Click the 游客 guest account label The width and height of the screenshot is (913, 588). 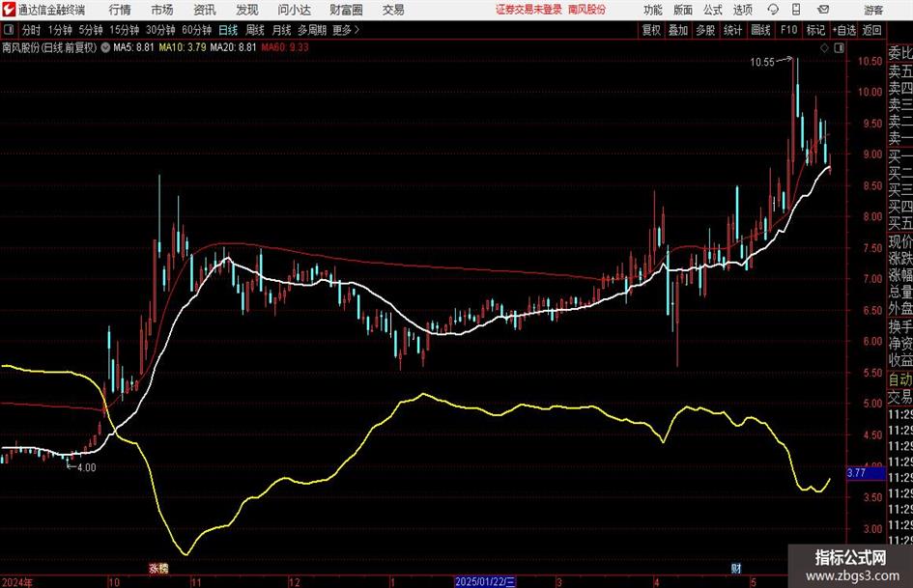[x=873, y=10]
